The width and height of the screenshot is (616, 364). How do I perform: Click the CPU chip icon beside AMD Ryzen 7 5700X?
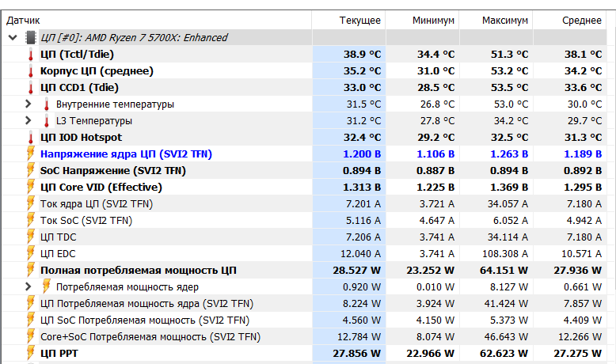[30, 37]
